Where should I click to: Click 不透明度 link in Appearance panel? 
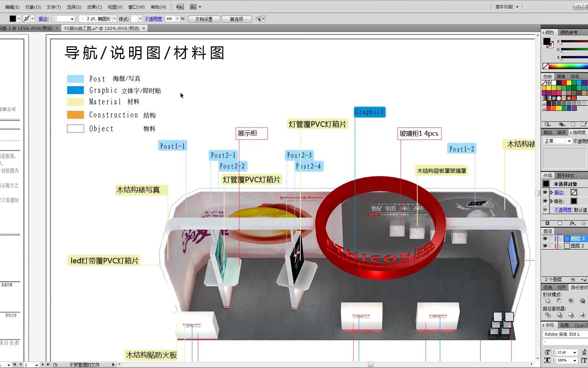pos(563,210)
